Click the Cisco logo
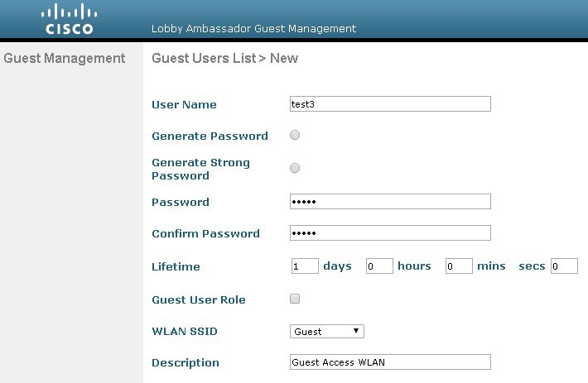Screen dimensions: 588x383 [x=69, y=19]
